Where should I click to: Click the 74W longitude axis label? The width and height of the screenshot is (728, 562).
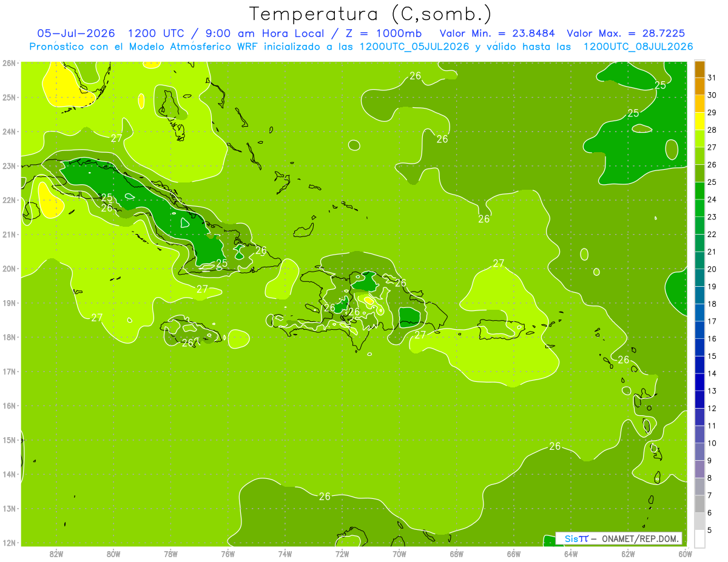coord(285,554)
